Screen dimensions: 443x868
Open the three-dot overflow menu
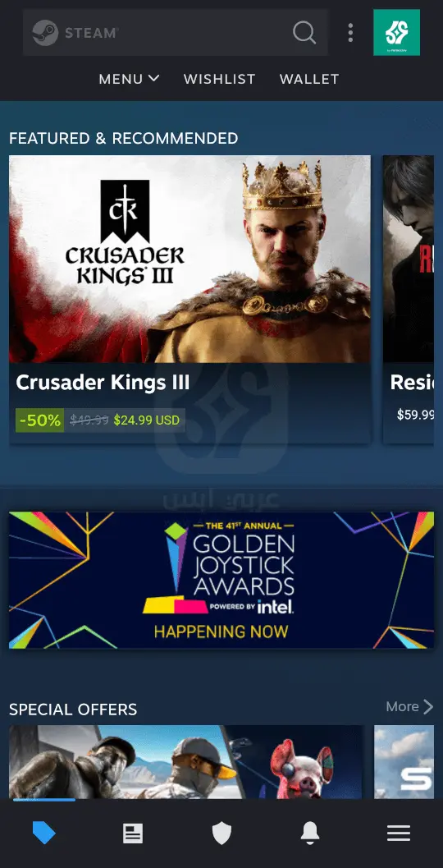tap(350, 33)
